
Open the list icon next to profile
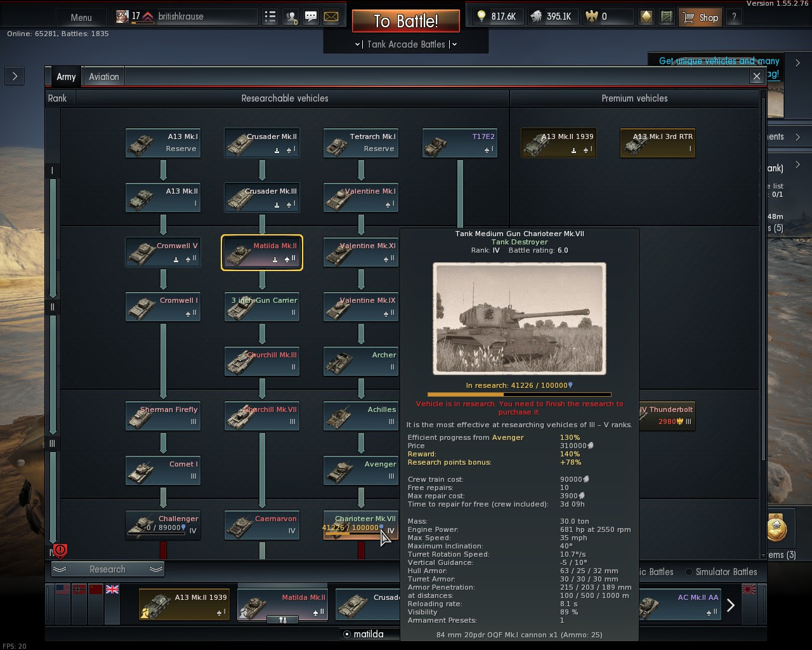click(270, 17)
